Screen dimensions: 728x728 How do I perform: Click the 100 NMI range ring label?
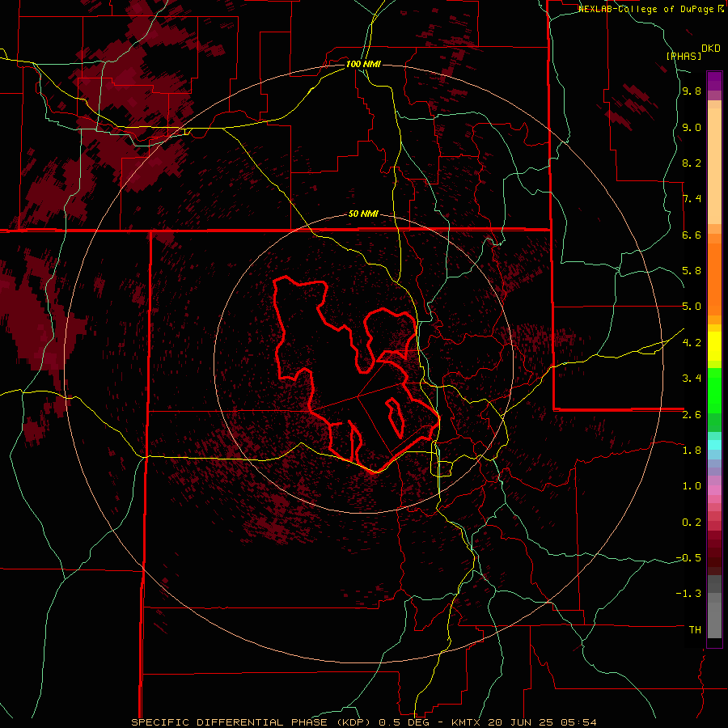click(363, 64)
